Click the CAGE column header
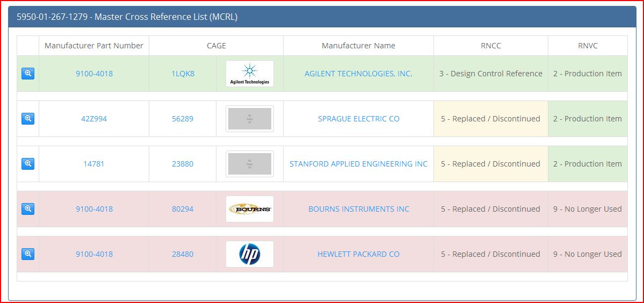 (x=216, y=46)
